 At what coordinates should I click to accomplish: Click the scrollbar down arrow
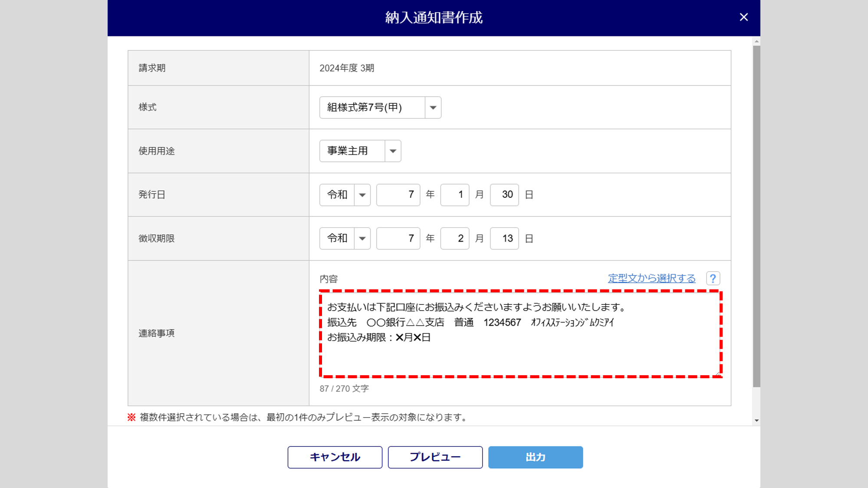756,420
